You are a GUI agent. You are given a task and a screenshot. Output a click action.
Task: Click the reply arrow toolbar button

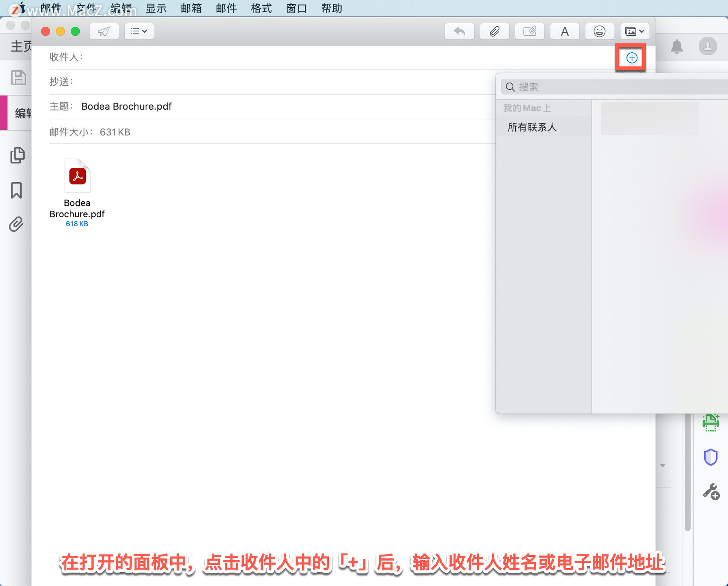click(459, 31)
